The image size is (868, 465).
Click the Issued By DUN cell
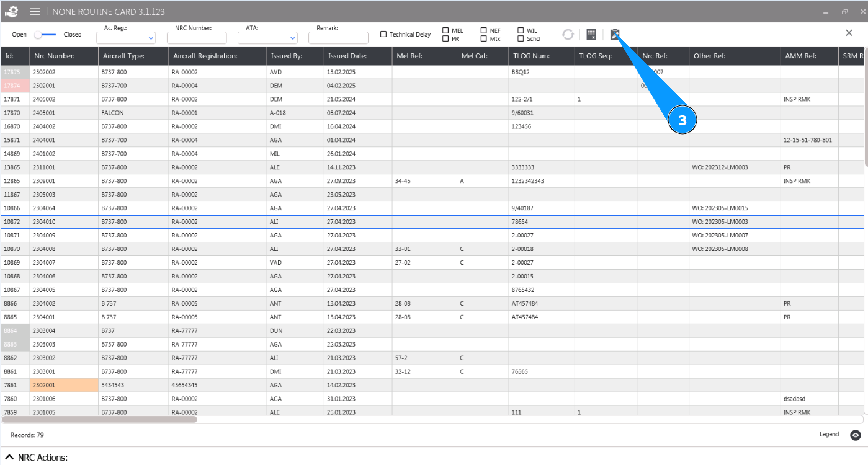coord(295,331)
